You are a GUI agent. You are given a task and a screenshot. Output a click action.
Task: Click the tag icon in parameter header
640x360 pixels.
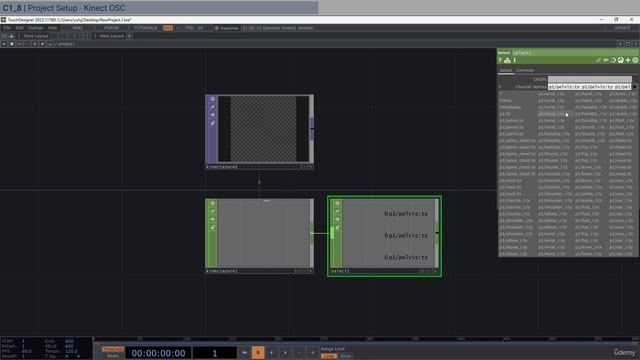[x=606, y=60]
